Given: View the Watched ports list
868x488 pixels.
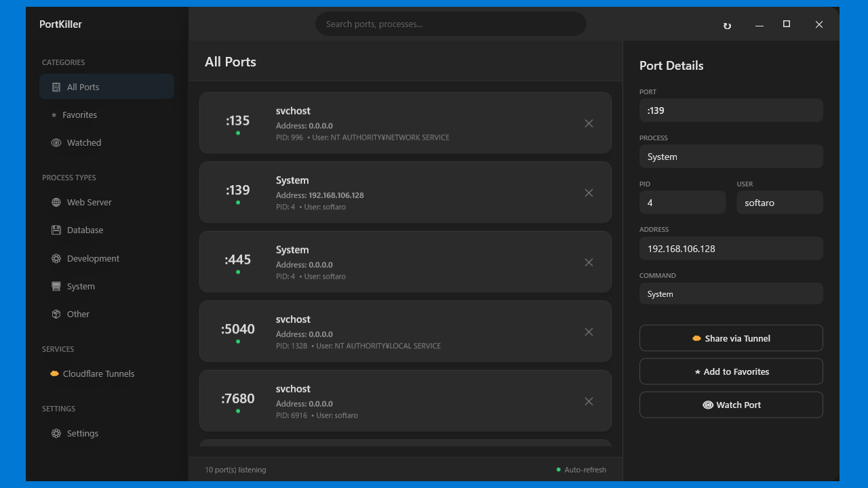Looking at the screenshot, I should (83, 142).
